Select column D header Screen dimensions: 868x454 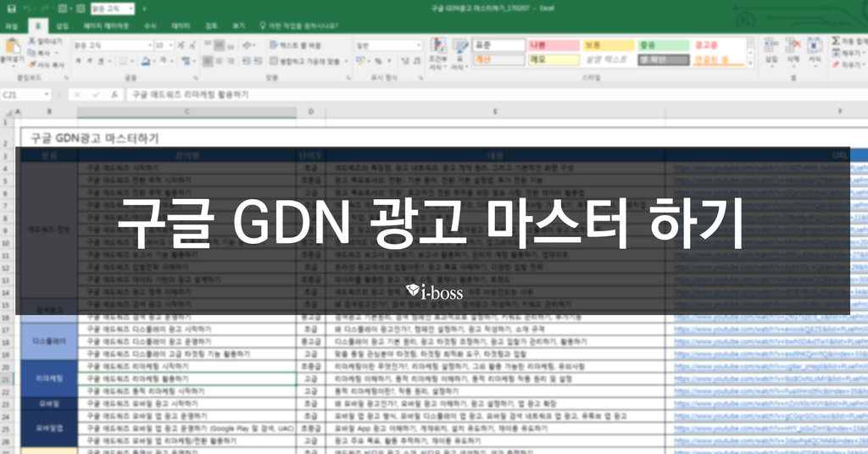pos(311,113)
